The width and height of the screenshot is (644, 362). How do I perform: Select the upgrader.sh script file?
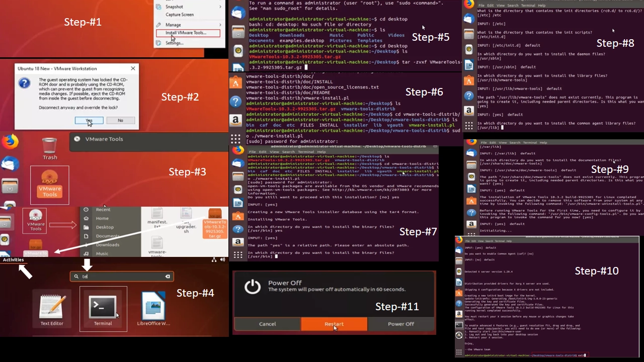point(186,221)
